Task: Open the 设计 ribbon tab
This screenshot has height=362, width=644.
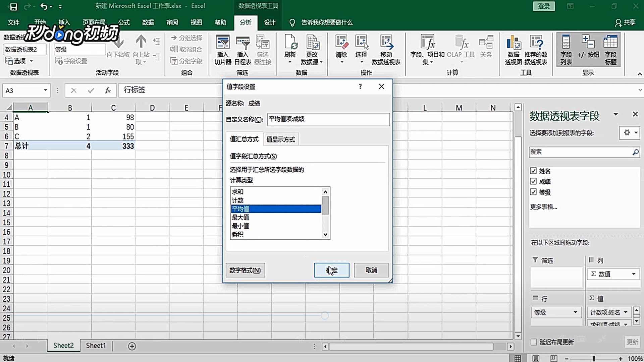Action: (269, 22)
